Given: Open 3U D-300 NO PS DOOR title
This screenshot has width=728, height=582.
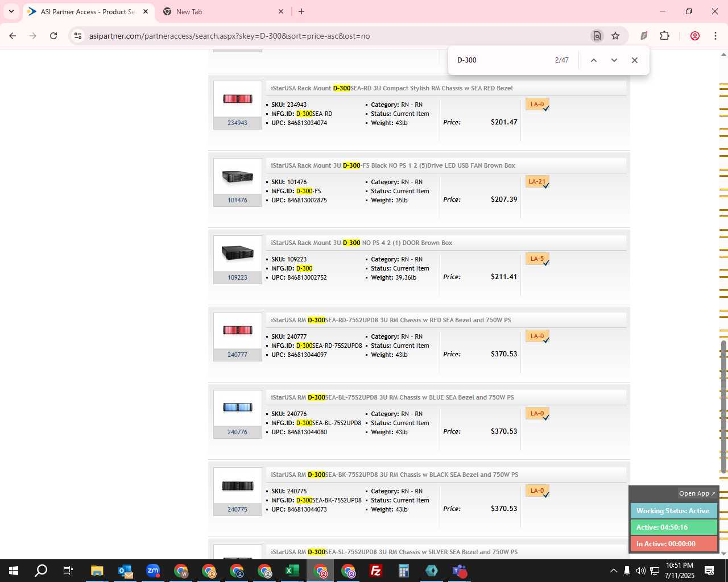Looking at the screenshot, I should tap(362, 243).
